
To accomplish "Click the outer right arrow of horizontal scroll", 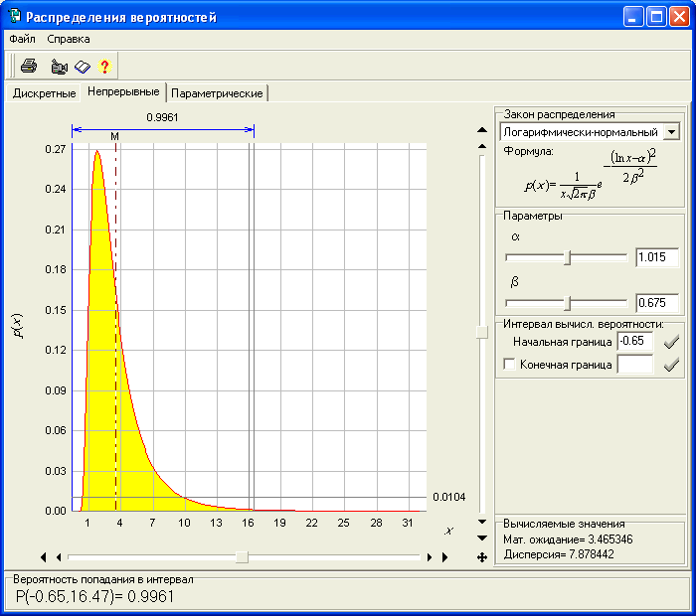I will 444,557.
